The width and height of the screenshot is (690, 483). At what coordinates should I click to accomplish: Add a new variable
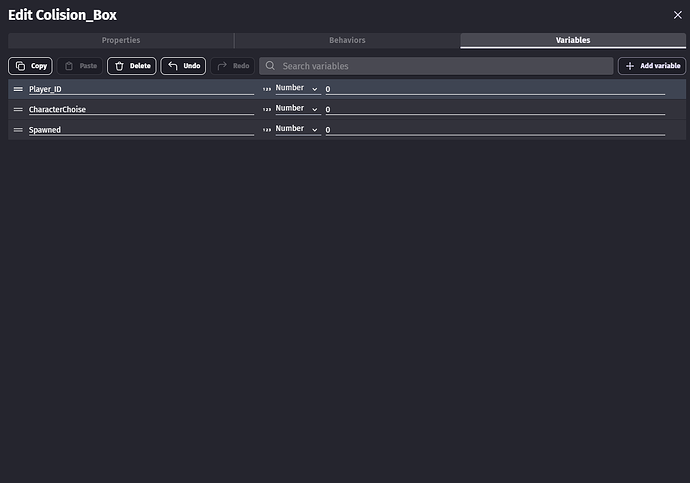coord(652,66)
